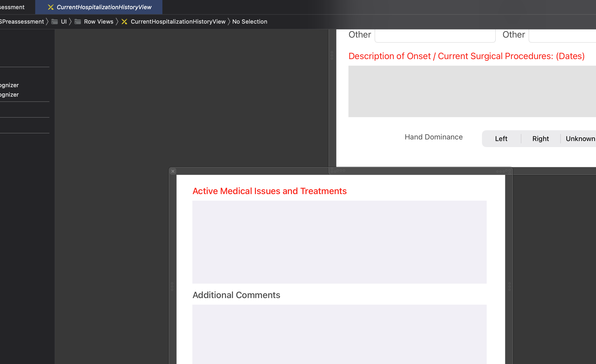Select Unknown hand dominance segment

pyautogui.click(x=580, y=139)
